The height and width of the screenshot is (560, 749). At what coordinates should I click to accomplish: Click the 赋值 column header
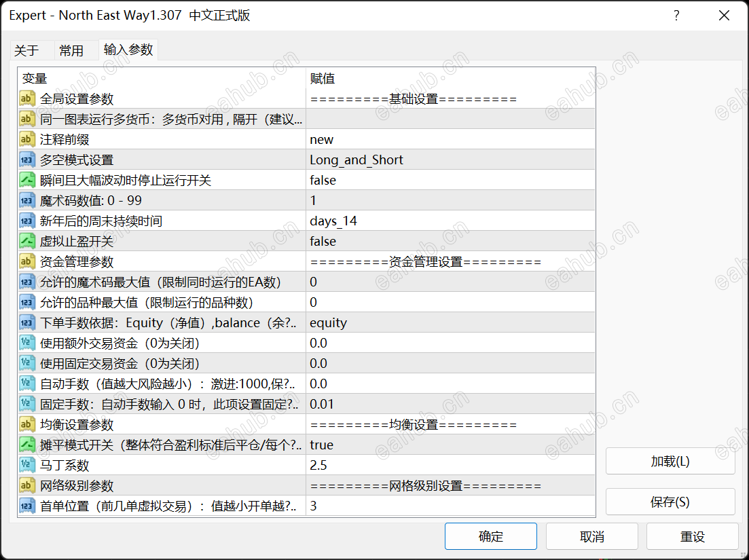tap(450, 78)
